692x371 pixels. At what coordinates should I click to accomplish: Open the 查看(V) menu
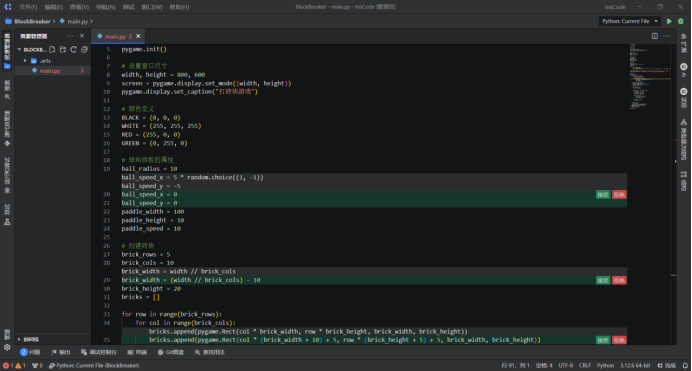(x=79, y=7)
